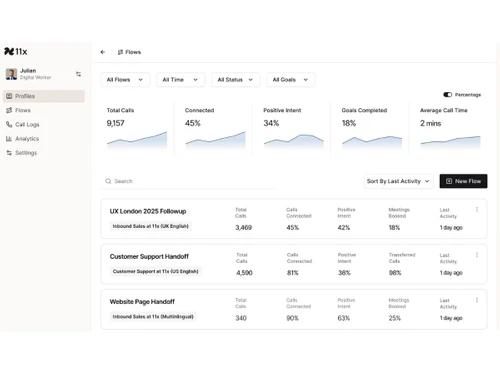Open more options for Customer Support Handoff
Screen dimensions: 500x375
tap(477, 255)
